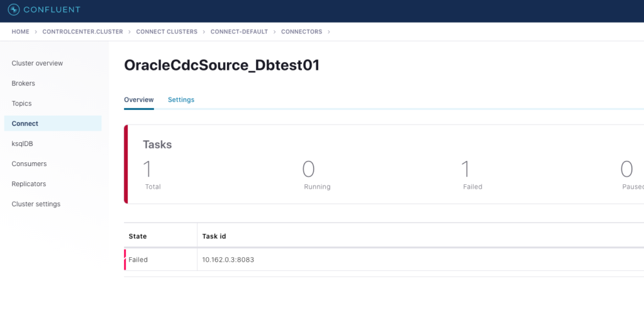Go to Consumers page
Image resolution: width=644 pixels, height=327 pixels.
click(29, 164)
